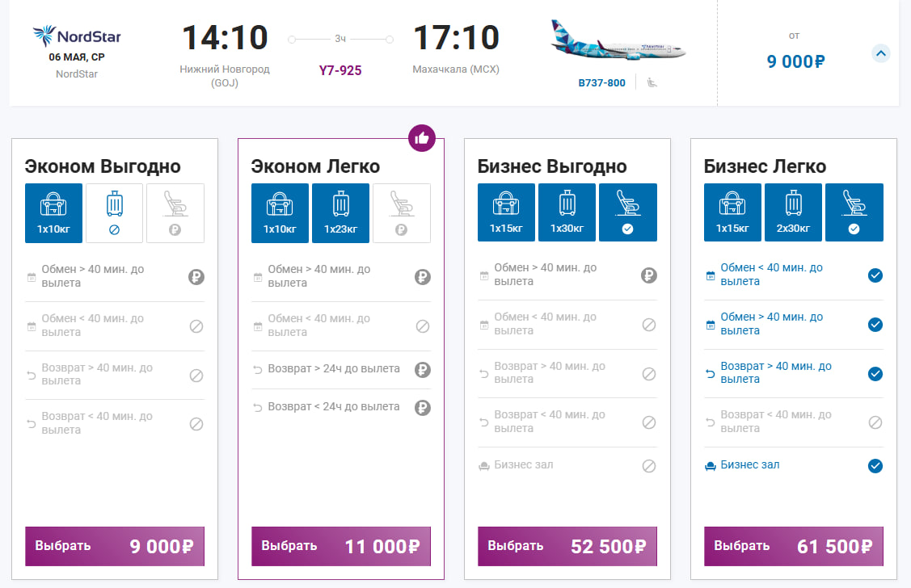911x588 pixels.
Task: Click 1x23кг baggage icon in Эконом Легко
Action: pyautogui.click(x=340, y=212)
